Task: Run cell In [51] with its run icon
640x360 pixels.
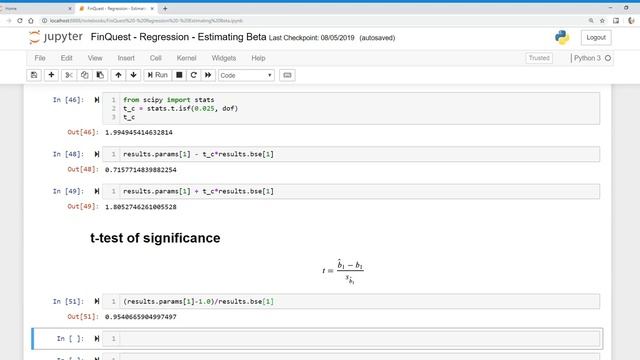Action: 97,302
